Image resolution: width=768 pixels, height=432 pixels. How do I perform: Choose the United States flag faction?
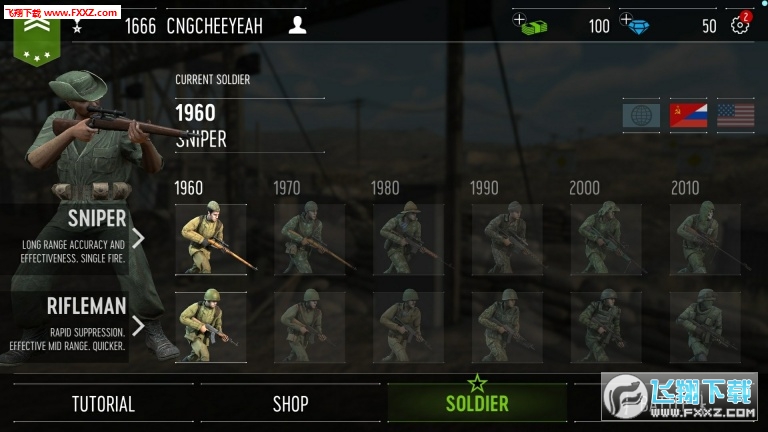[x=736, y=116]
